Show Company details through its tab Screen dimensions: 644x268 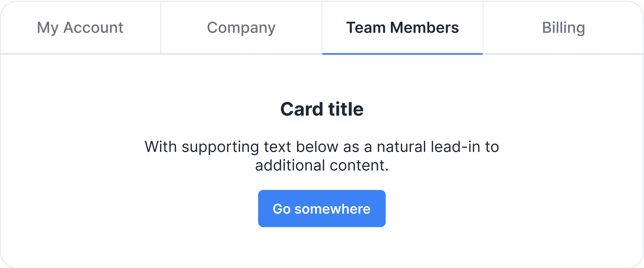[x=241, y=27]
